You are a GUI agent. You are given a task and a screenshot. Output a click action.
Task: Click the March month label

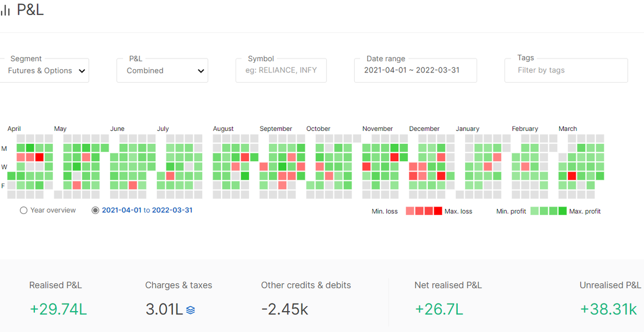click(x=568, y=129)
